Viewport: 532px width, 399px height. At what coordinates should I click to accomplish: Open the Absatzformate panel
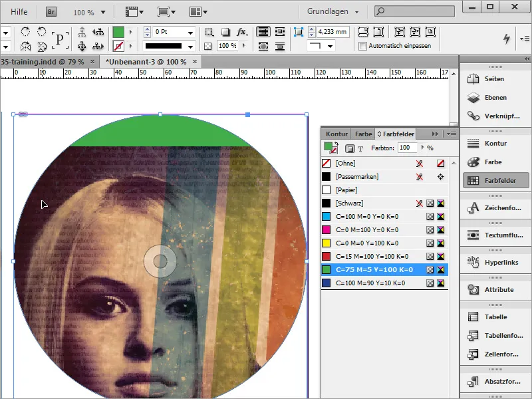point(495,381)
